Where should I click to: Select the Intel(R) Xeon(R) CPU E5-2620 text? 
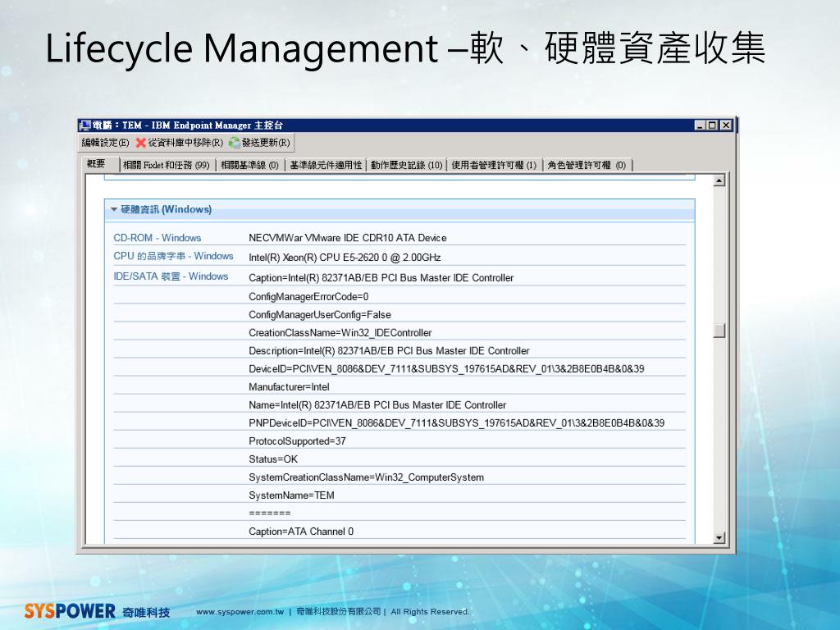pyautogui.click(x=345, y=258)
